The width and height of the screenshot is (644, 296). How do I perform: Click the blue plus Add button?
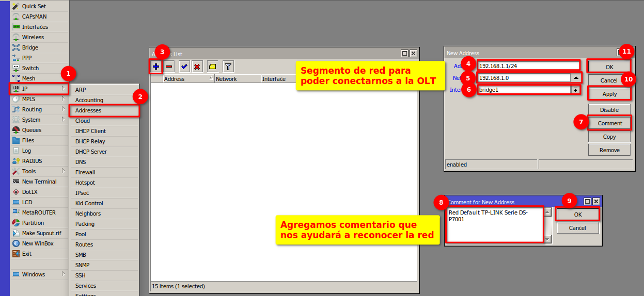(156, 67)
